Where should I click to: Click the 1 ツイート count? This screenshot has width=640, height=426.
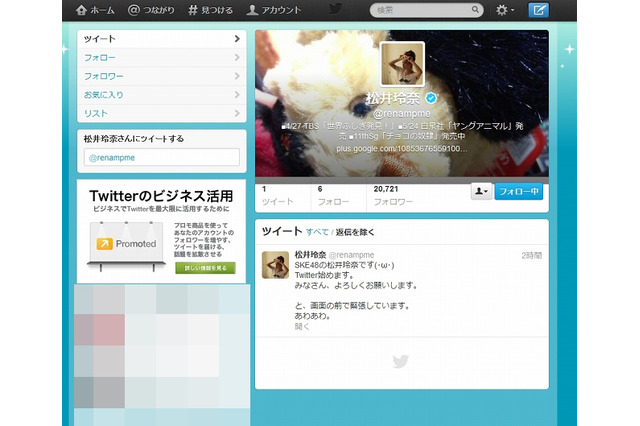[278, 195]
